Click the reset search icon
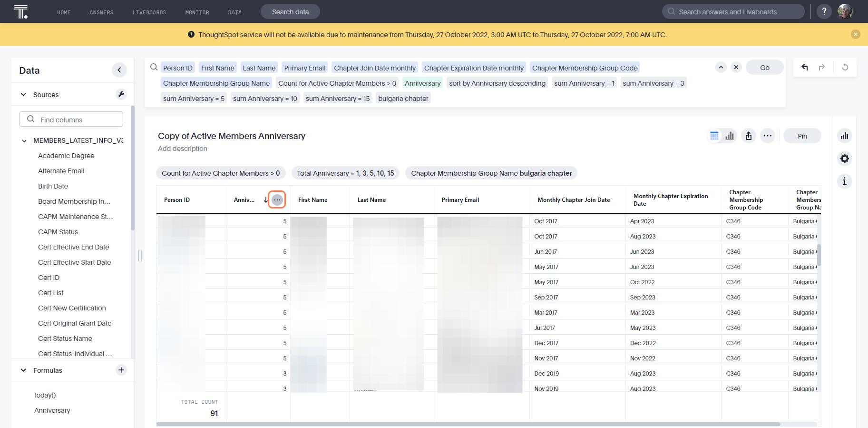 (x=845, y=67)
